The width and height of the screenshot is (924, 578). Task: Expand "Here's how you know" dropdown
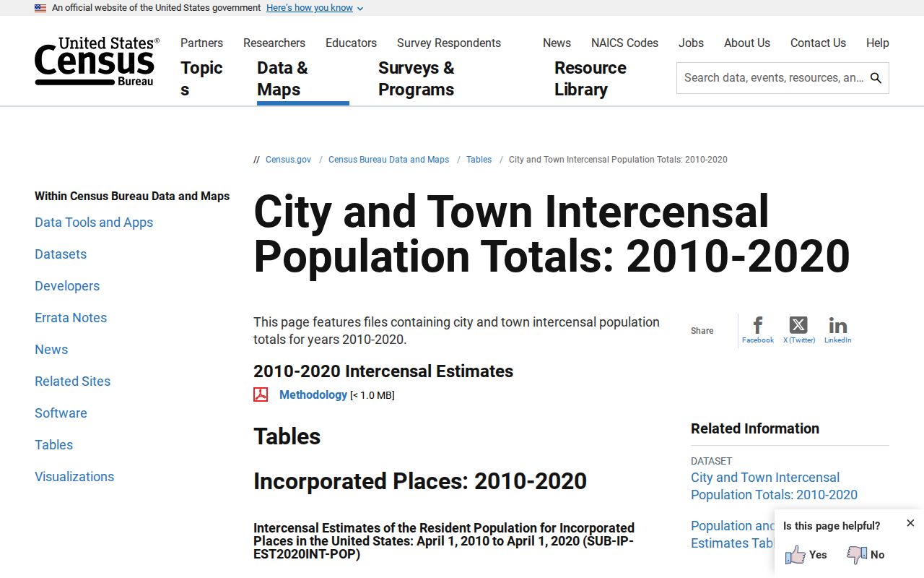click(315, 8)
